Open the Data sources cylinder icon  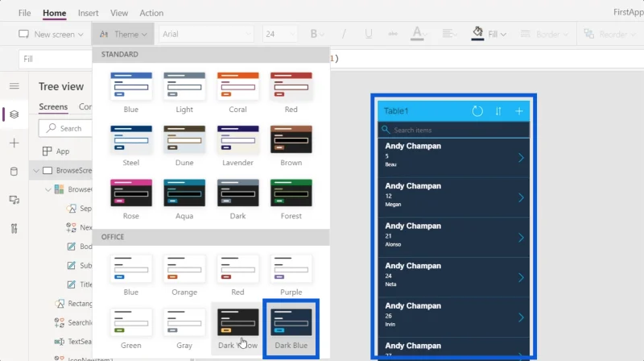[x=14, y=172]
